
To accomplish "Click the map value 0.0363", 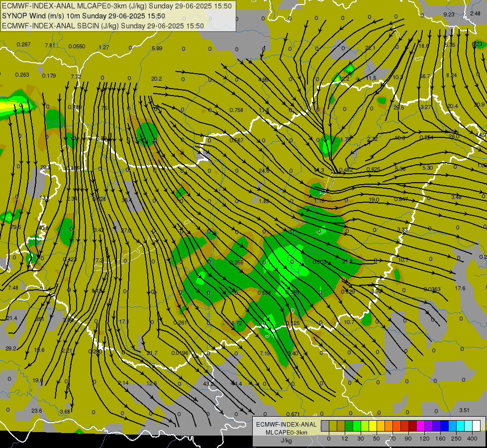I will pos(432,289).
